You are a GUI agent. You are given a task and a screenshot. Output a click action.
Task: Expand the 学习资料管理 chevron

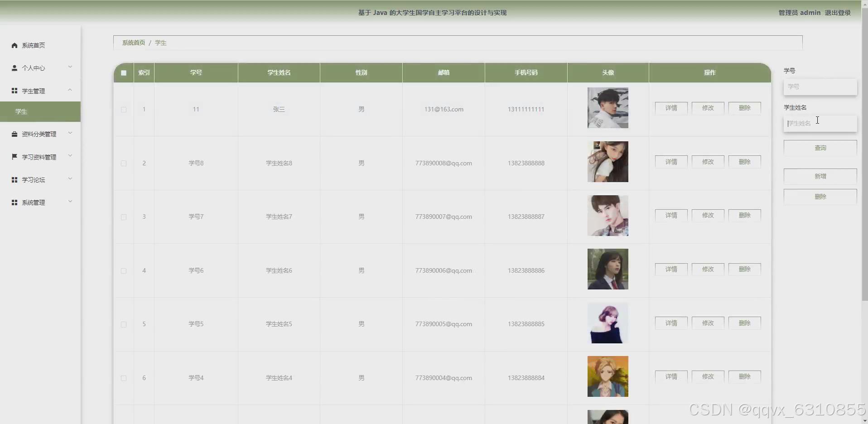(x=70, y=156)
